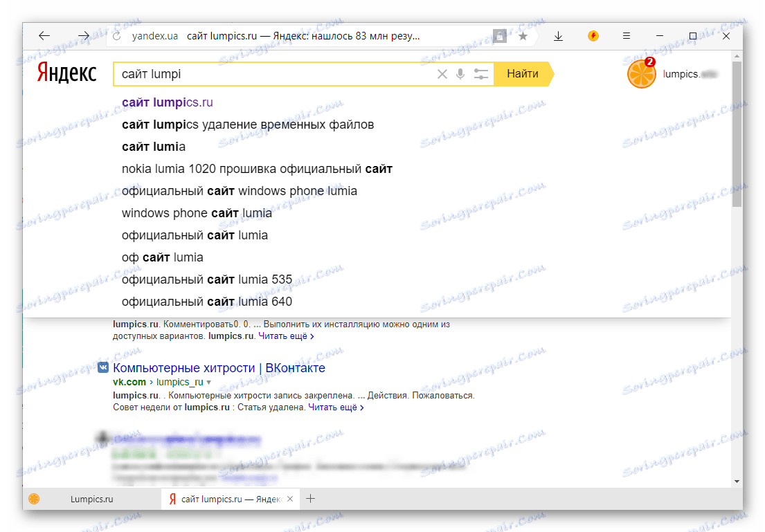The width and height of the screenshot is (765, 532).
Task: Select suggestion сайт lumpics удаление временных файлов
Action: click(248, 125)
